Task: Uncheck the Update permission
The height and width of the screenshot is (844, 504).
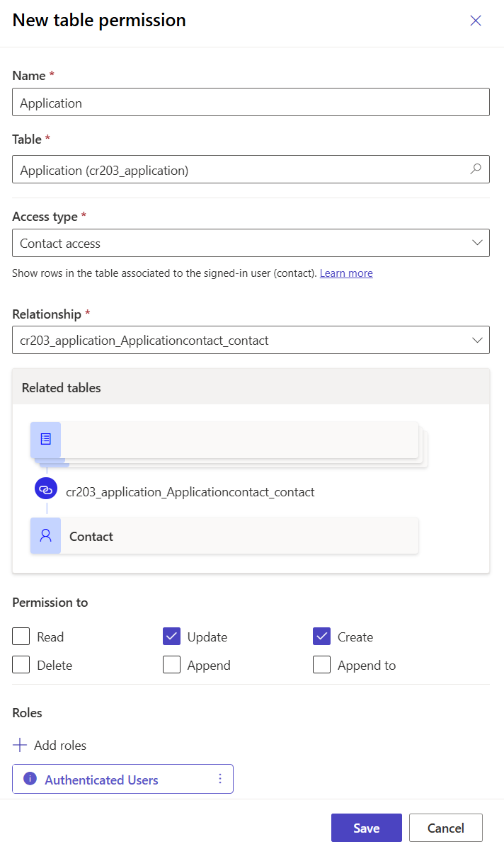Action: (171, 636)
